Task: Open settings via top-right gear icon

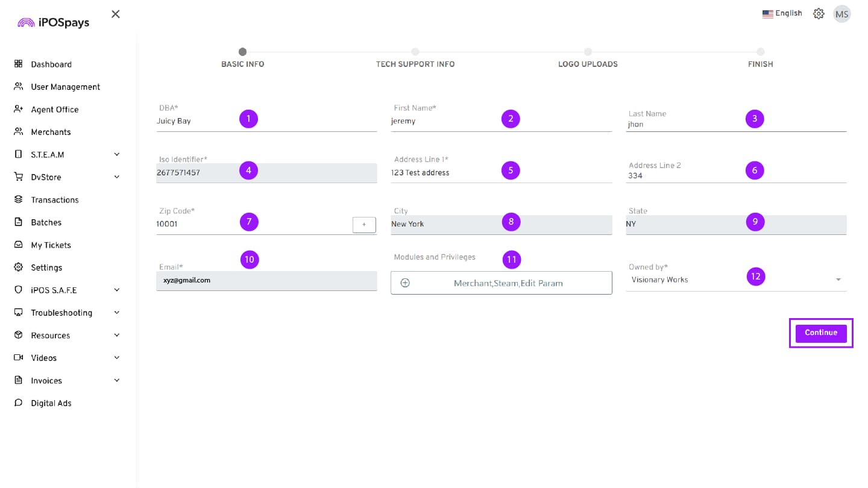Action: pos(819,14)
